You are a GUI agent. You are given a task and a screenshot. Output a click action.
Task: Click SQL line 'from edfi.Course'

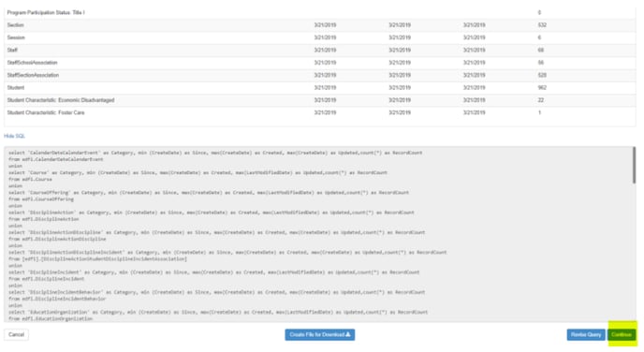pos(30,179)
